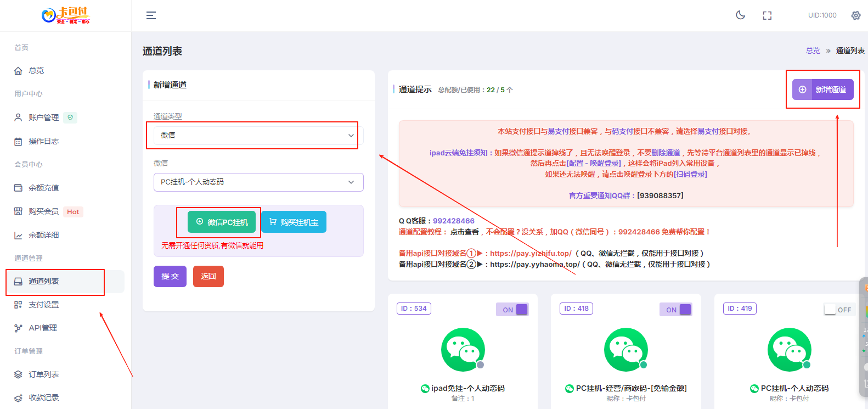Click WeChat icon on channel ID 418 card
The image size is (868, 409).
pyautogui.click(x=625, y=350)
